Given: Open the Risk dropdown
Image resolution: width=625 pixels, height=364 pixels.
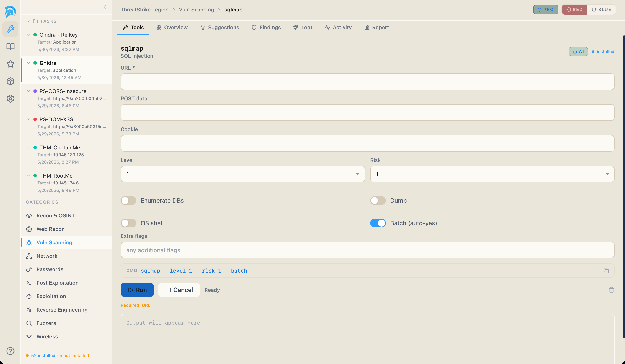Looking at the screenshot, I should coord(492,174).
